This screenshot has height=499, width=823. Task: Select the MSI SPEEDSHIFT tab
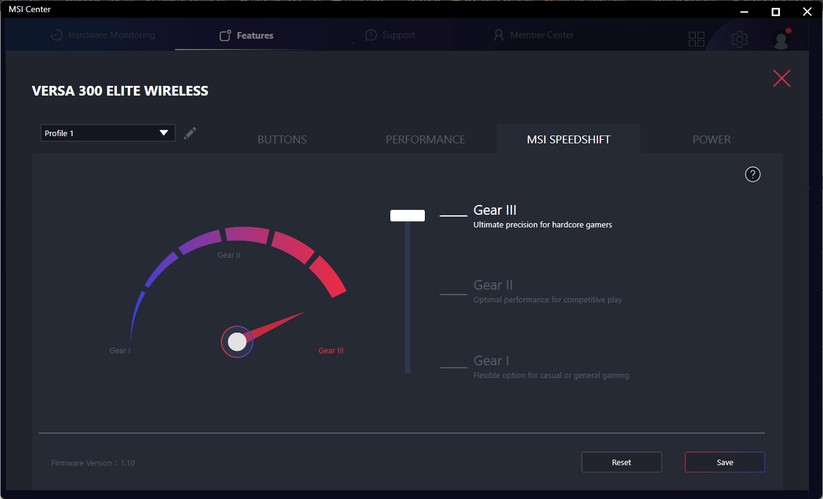tap(568, 139)
